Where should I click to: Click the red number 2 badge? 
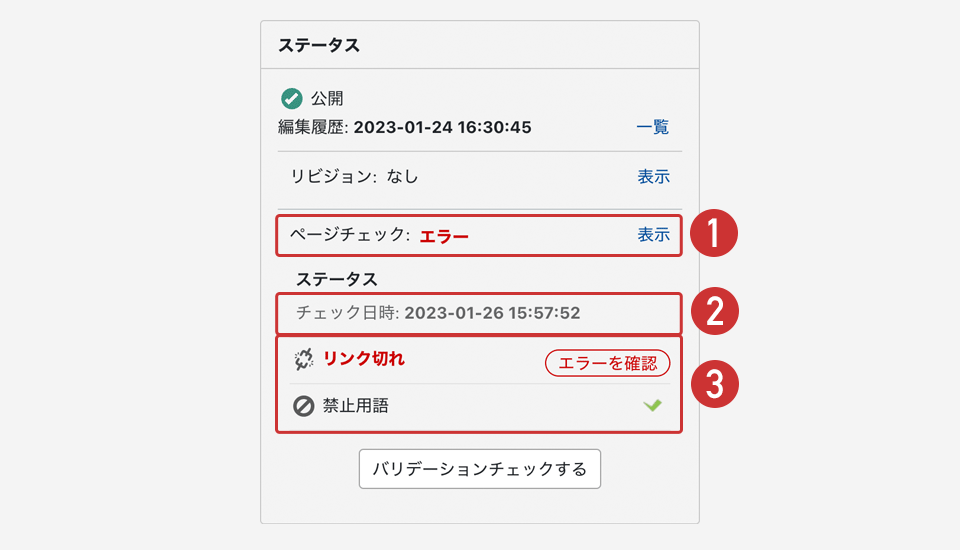coord(713,313)
